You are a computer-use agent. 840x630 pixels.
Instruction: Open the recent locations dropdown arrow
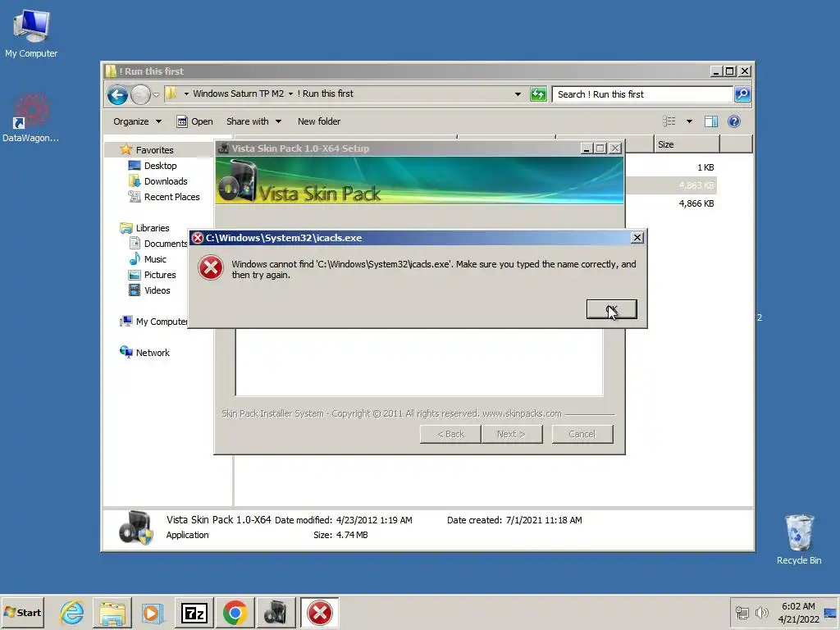pos(156,95)
